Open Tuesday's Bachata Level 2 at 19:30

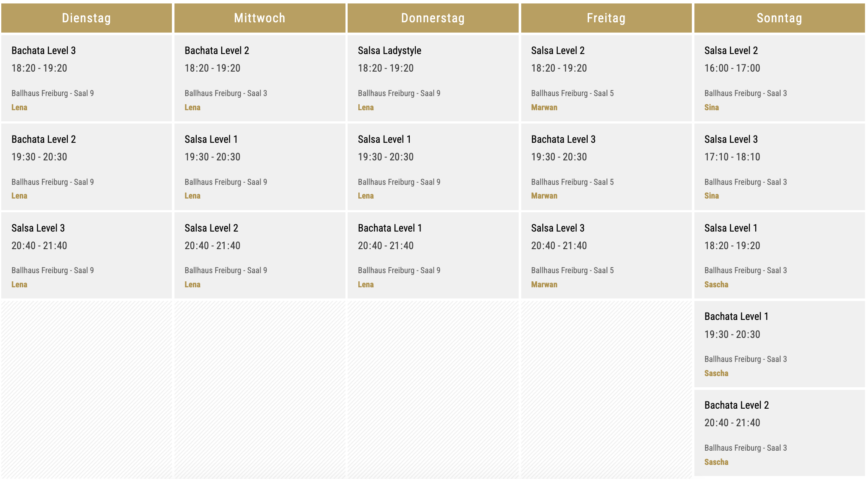pyautogui.click(x=44, y=139)
